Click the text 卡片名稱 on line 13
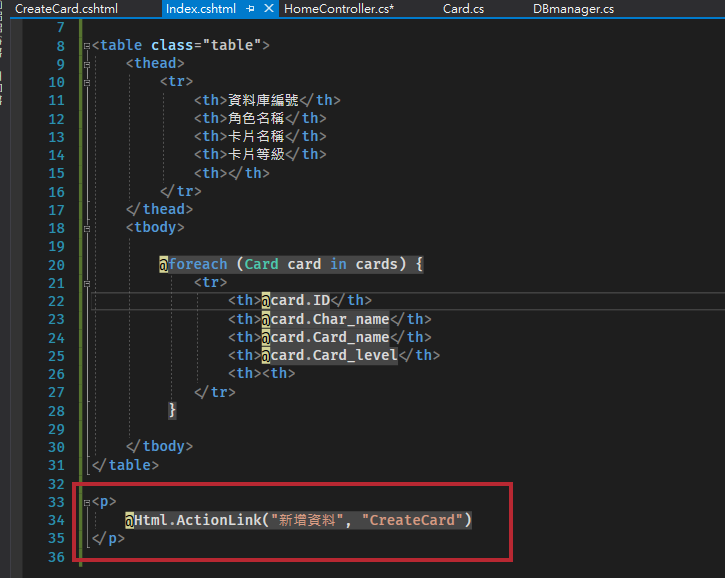This screenshot has height=578, width=725. (256, 136)
